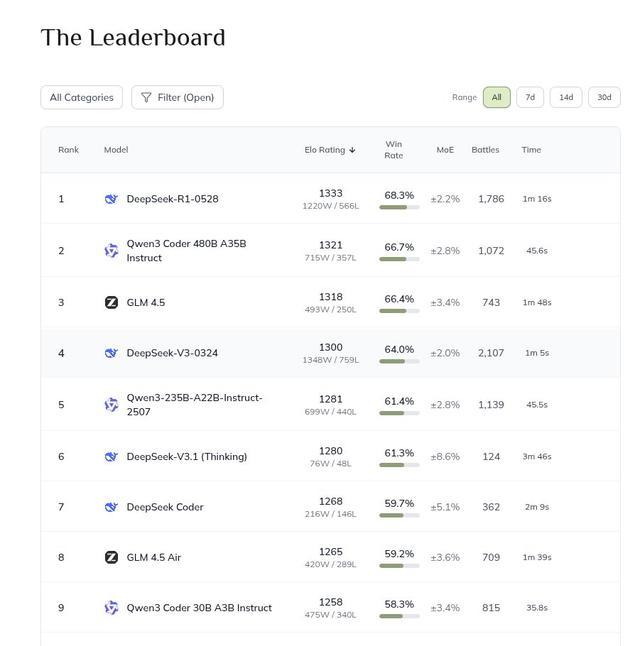Sort by Battles column header
Image resolution: width=640 pixels, height=646 pixels.
(485, 150)
